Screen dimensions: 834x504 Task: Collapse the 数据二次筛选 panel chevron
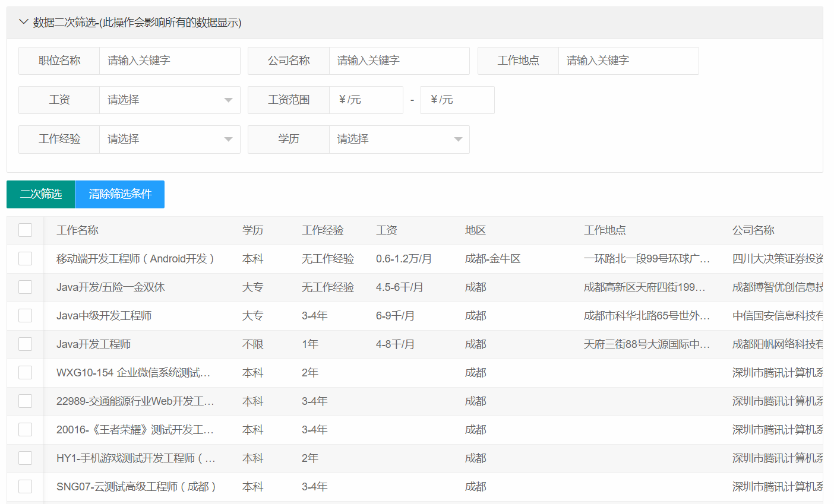point(24,22)
